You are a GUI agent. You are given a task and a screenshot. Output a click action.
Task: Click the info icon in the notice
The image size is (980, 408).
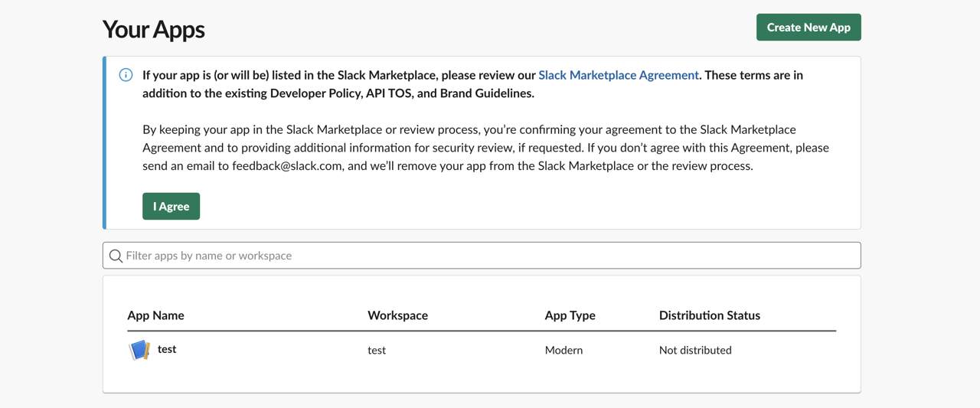126,75
